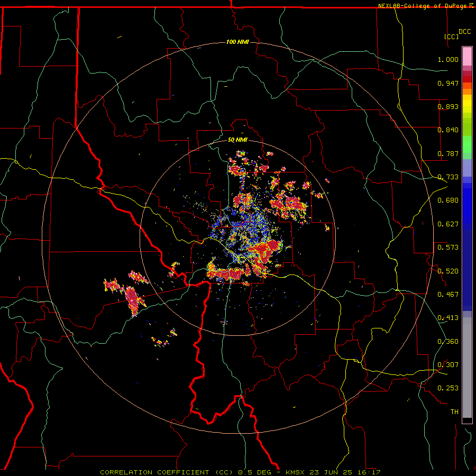Click the pink top of color bar

tap(467, 57)
